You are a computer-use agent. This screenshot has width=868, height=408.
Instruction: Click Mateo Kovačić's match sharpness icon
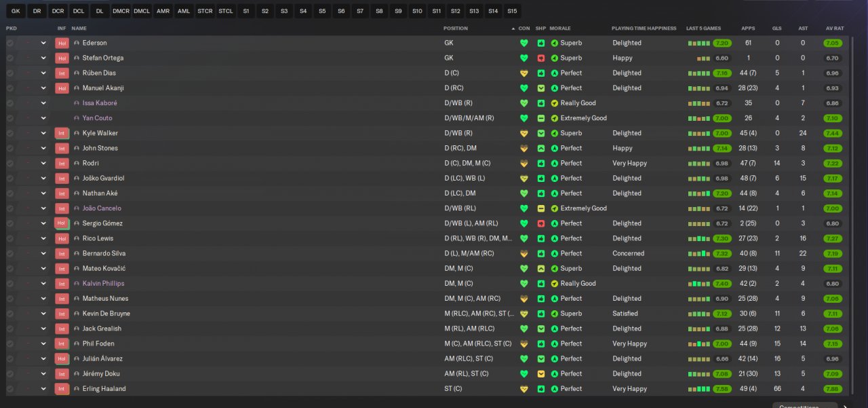pos(541,268)
